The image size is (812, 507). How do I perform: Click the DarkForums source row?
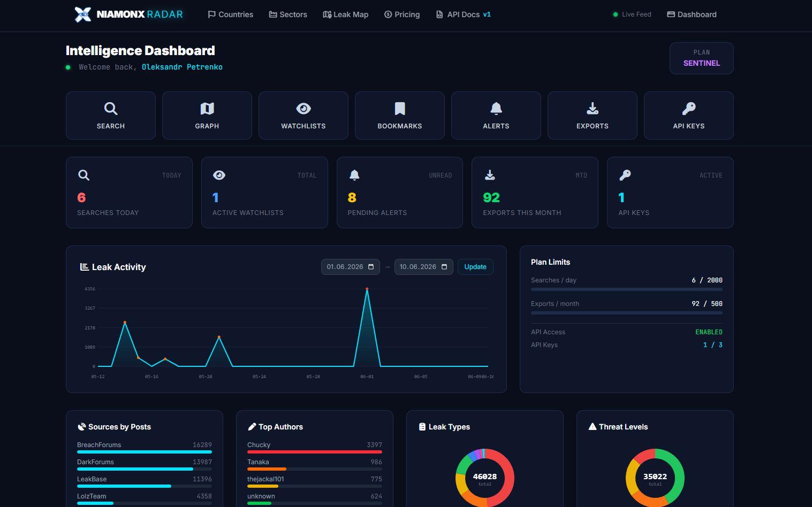click(x=145, y=465)
